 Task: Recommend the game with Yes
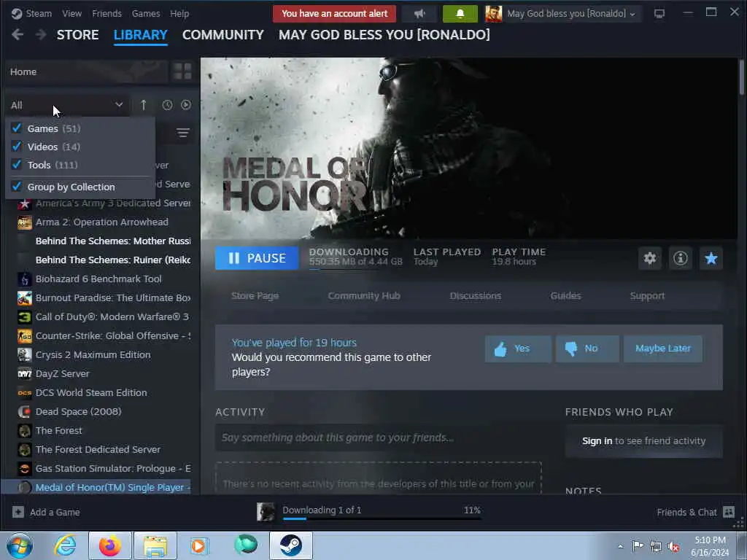[x=518, y=349]
